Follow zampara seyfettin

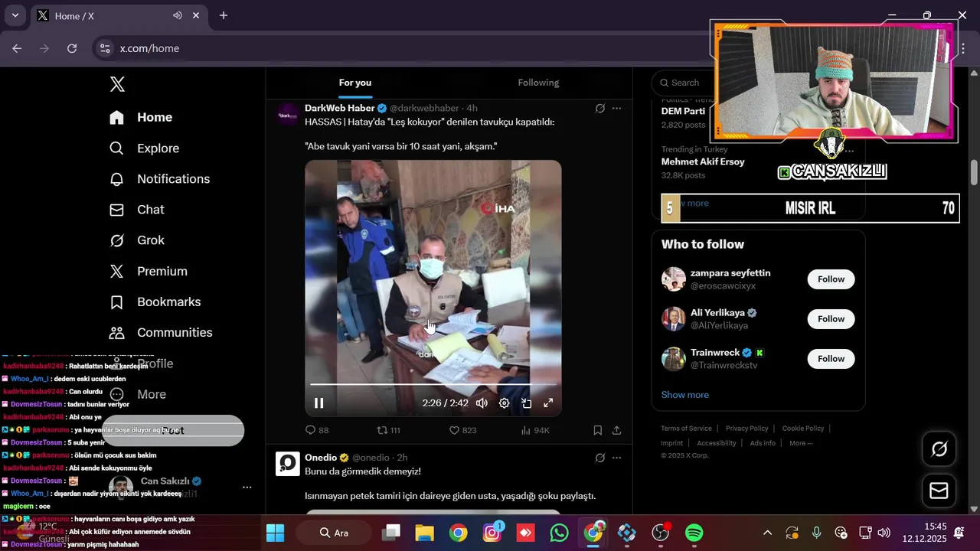[831, 279]
